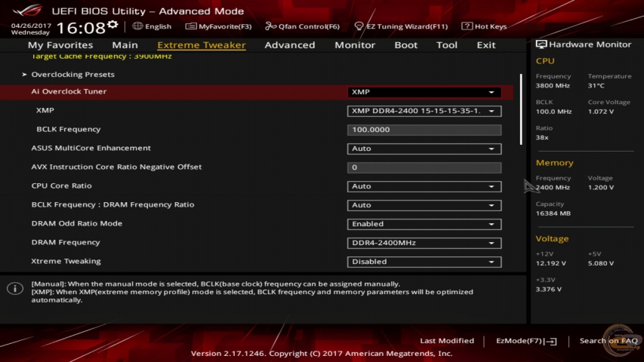The width and height of the screenshot is (644, 362).
Task: Switch to My Favorites tab
Action: pyautogui.click(x=60, y=44)
